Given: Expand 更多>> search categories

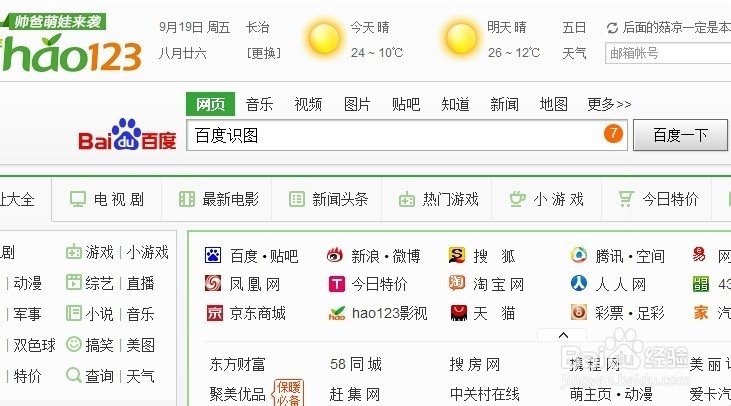Looking at the screenshot, I should click(x=609, y=104).
